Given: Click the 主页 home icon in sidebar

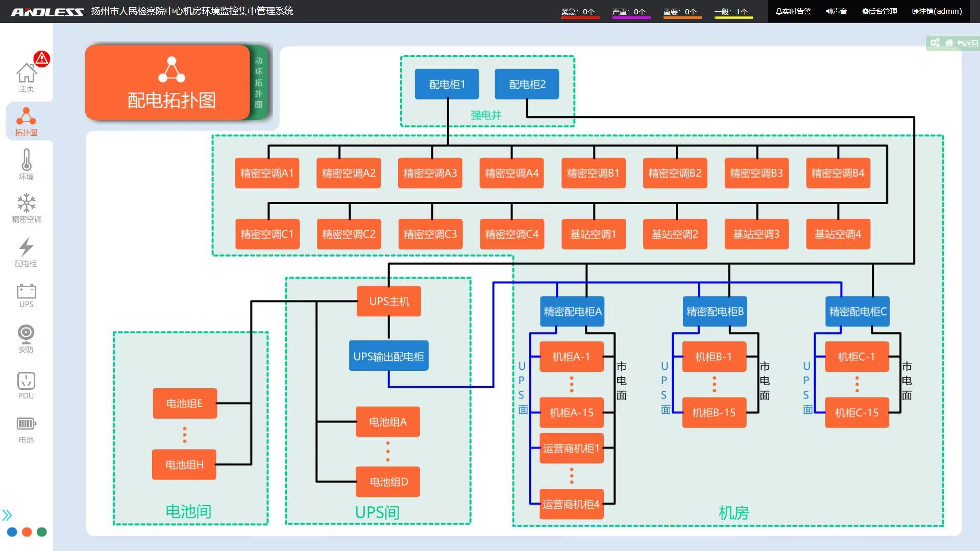Looking at the screenshot, I should pyautogui.click(x=26, y=78).
